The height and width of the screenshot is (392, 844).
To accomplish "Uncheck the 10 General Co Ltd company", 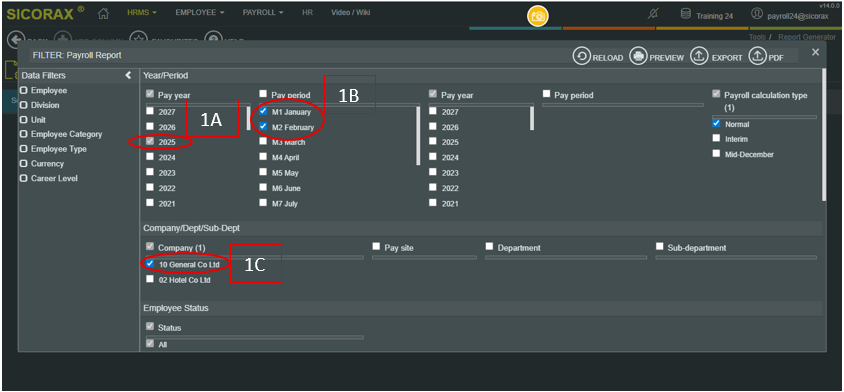I will coord(150,264).
